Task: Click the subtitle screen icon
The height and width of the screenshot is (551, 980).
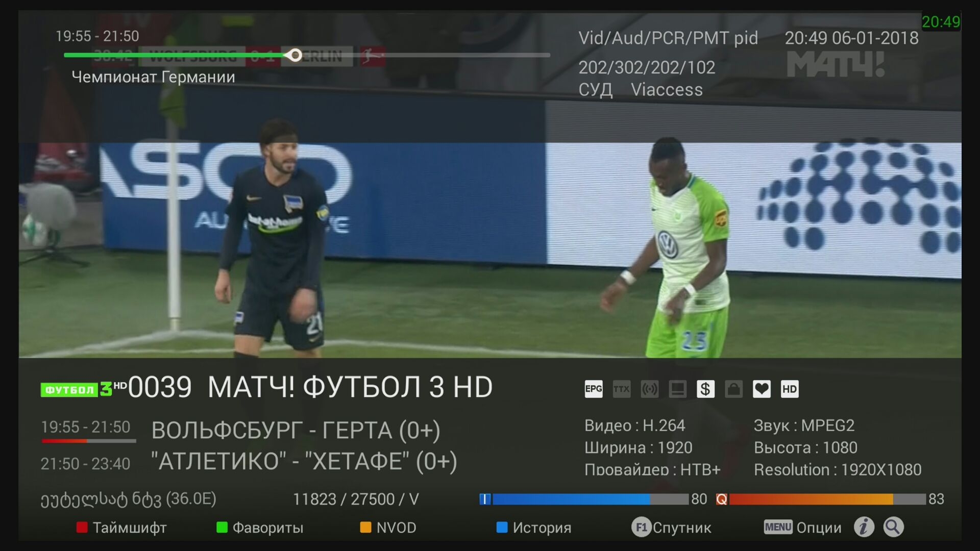Action: click(x=678, y=389)
